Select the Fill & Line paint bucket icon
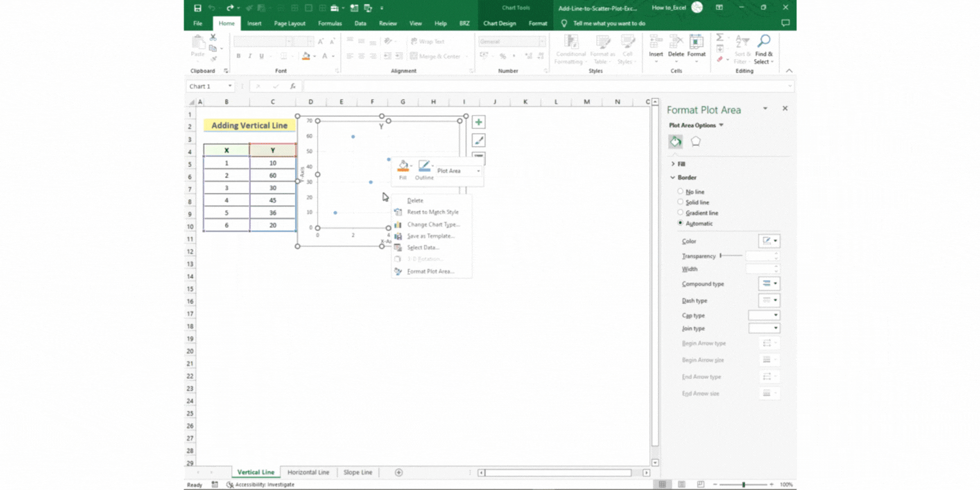This screenshot has height=490, width=980. 675,142
